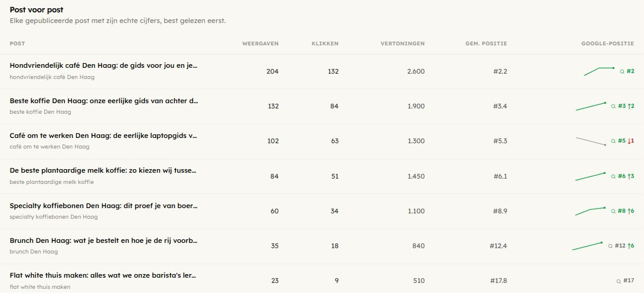
Task: Click the search icon next to #3 ranking
Action: (613, 106)
